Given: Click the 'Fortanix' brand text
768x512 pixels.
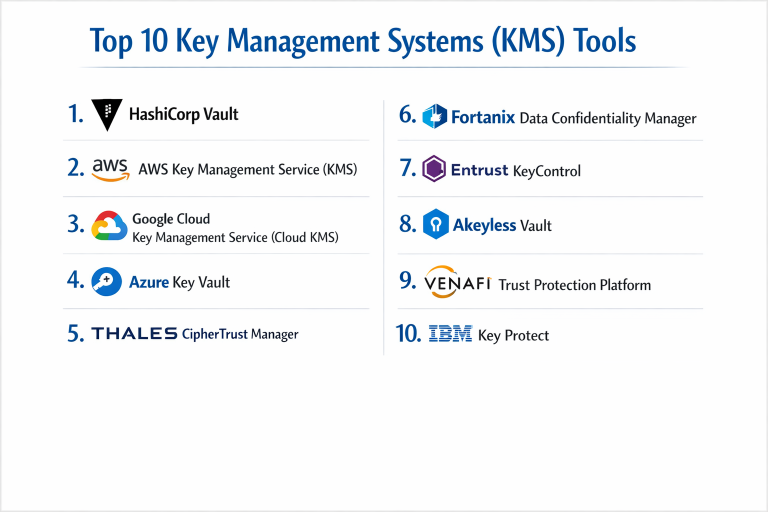Looking at the screenshot, I should click(x=483, y=118).
